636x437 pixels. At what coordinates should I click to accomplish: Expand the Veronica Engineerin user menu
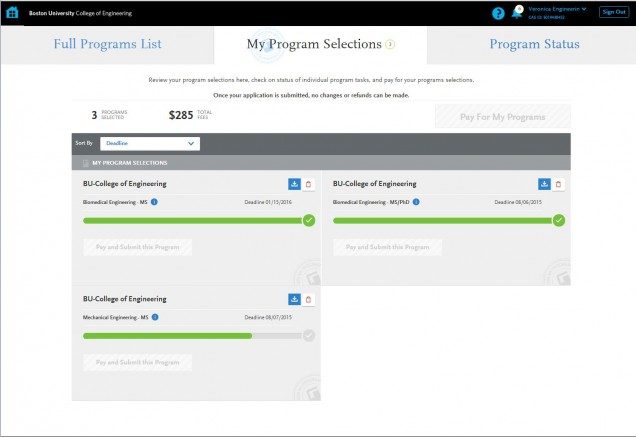558,8
